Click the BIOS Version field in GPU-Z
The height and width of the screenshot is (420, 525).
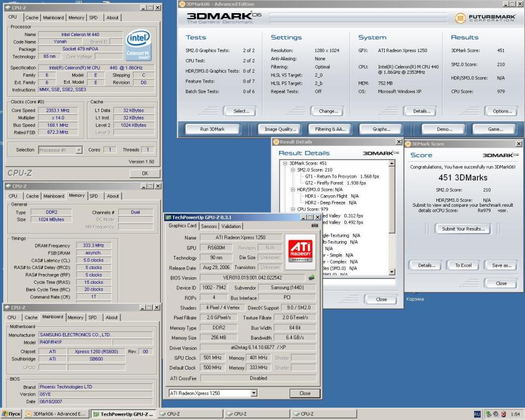[252, 278]
